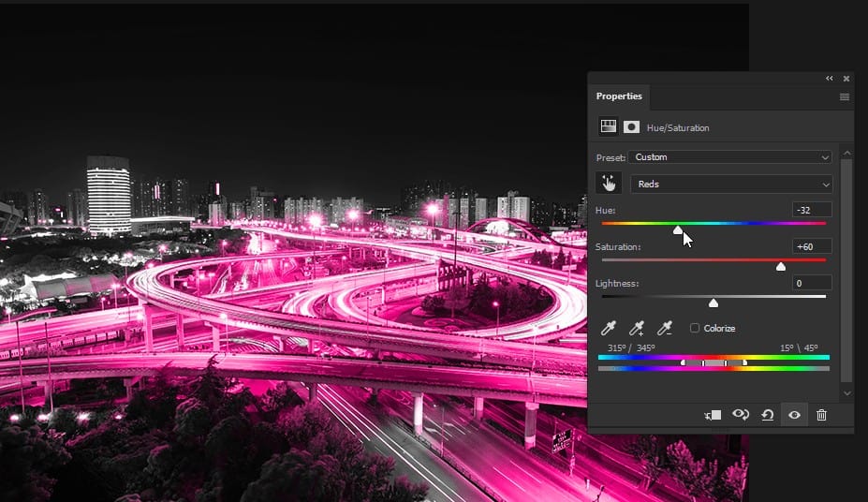View previous state of the adjustment
This screenshot has height=502, width=868.
[741, 415]
